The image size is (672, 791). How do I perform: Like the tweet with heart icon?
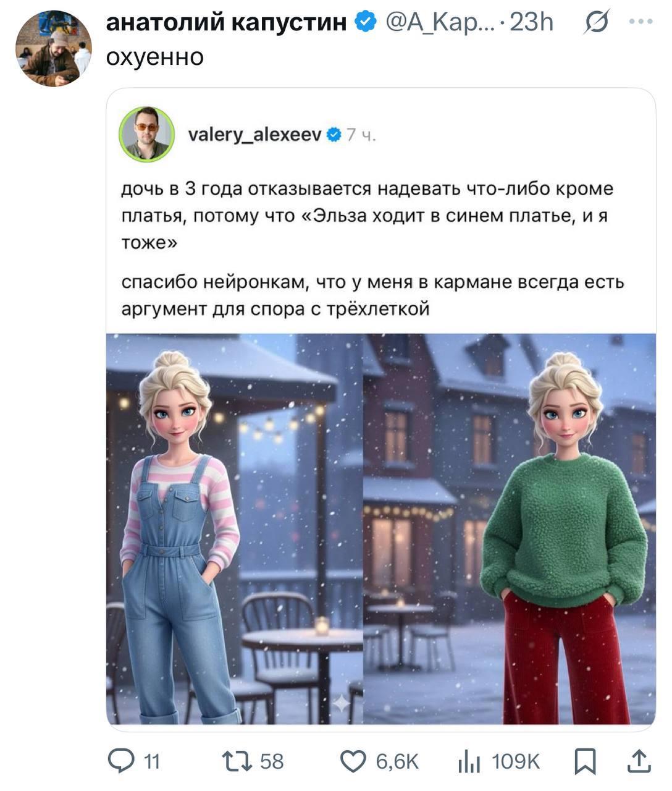pyautogui.click(x=353, y=761)
